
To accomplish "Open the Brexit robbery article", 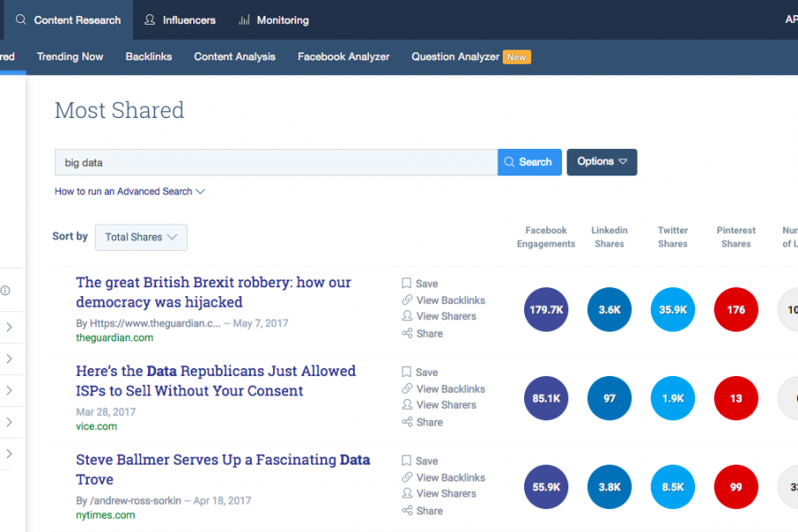I will [213, 293].
